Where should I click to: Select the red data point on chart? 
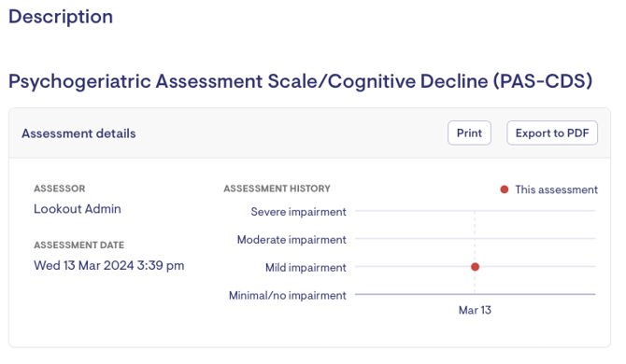coord(475,267)
